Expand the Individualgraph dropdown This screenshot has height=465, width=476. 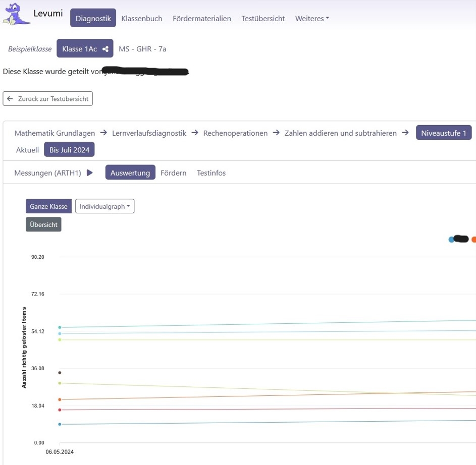point(104,206)
